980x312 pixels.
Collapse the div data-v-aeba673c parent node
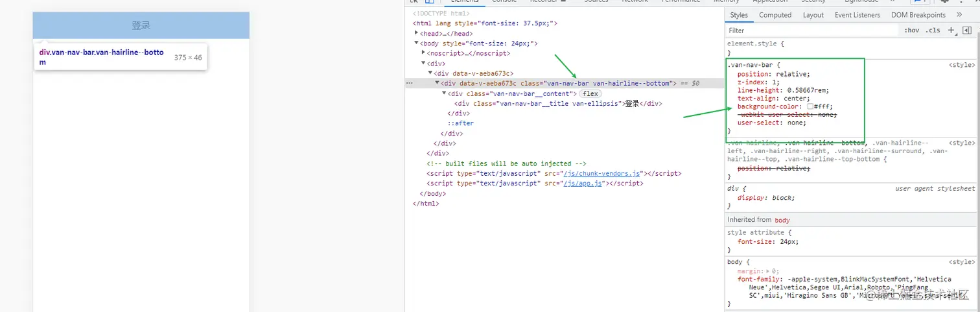(x=430, y=73)
